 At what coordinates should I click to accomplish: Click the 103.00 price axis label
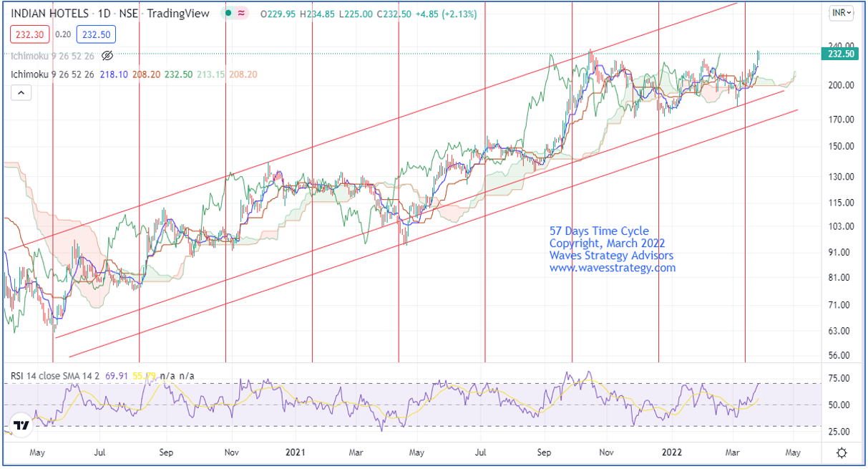(x=842, y=226)
